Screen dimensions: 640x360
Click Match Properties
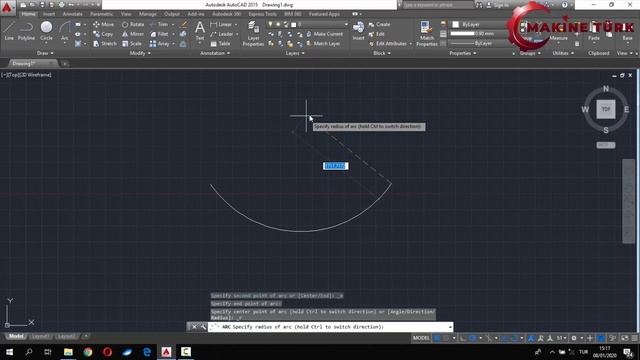[427, 33]
